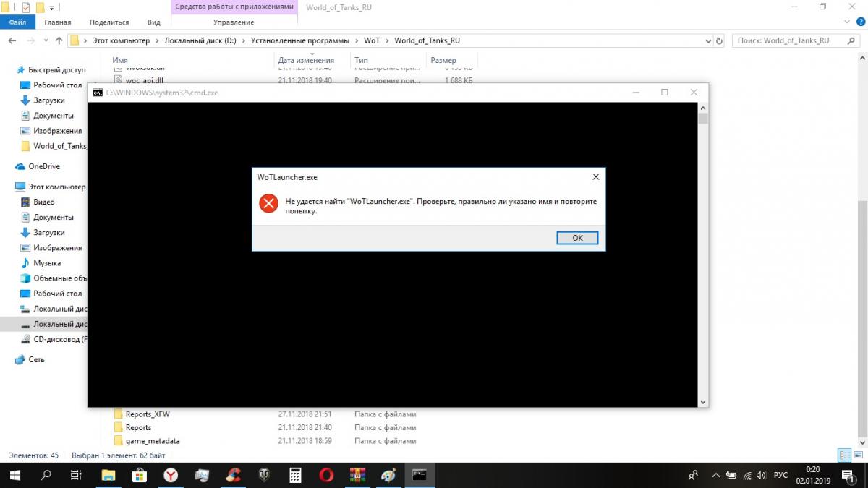This screenshot has height=488, width=868.
Task: Open File Explorer from the taskbar
Action: point(109,475)
